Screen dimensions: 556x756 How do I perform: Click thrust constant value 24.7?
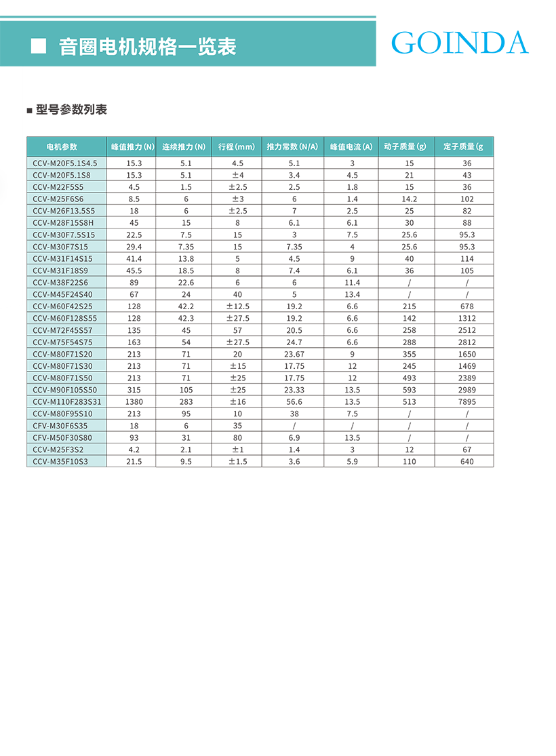coord(294,342)
